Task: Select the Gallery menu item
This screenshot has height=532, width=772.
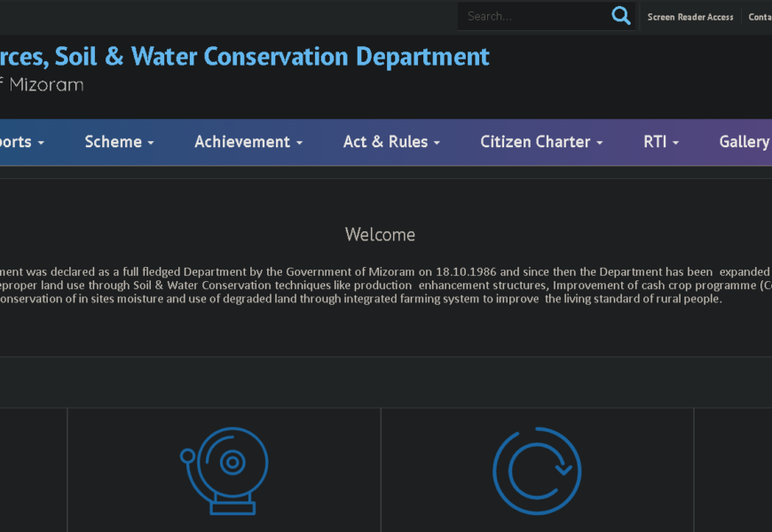Action: (x=745, y=142)
